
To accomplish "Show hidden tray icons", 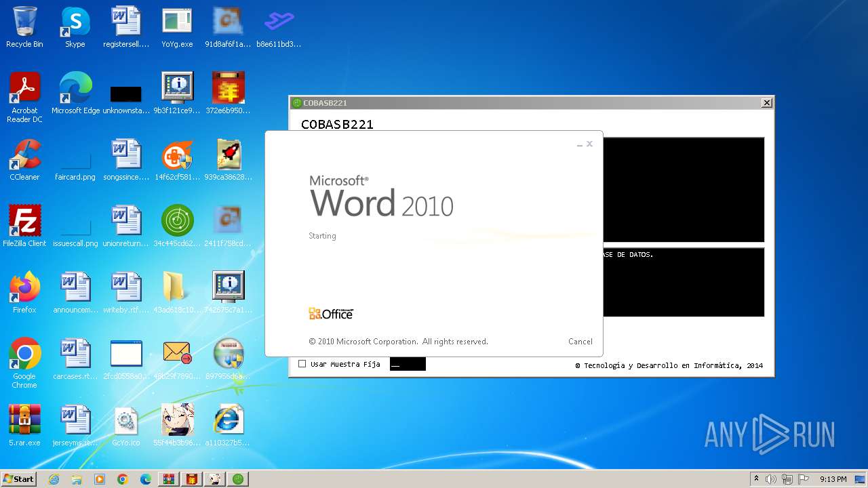I will 757,479.
